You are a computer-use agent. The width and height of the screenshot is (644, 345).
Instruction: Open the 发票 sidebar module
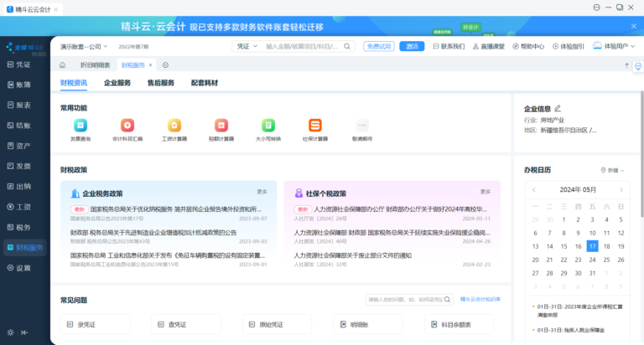click(x=19, y=166)
